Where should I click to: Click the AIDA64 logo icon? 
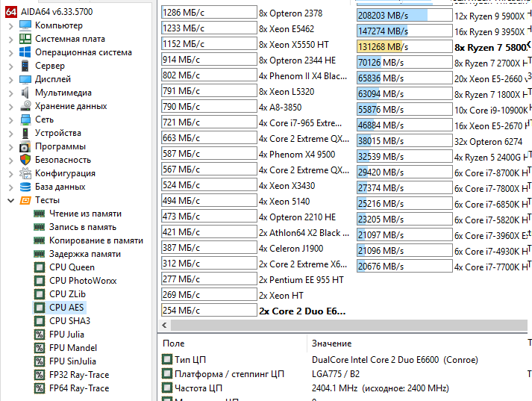point(11,12)
